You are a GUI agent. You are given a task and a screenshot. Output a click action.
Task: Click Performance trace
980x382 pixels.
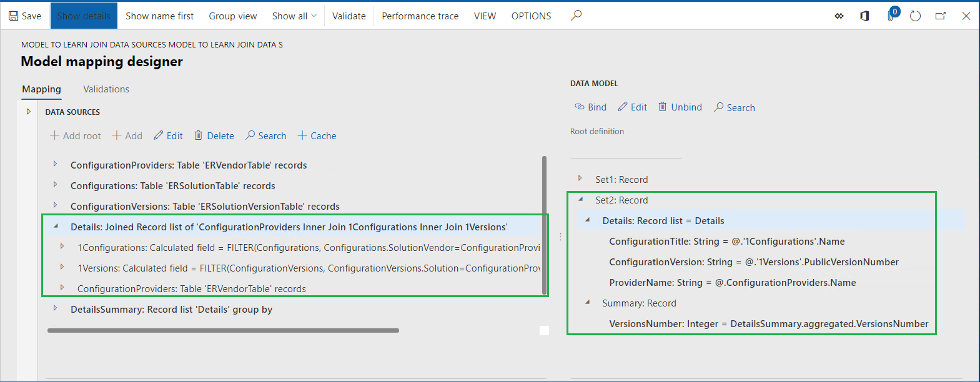point(420,16)
